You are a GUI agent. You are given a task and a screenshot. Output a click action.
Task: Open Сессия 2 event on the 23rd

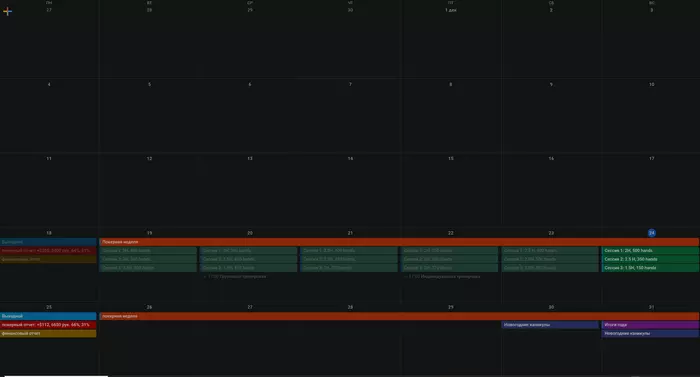pyautogui.click(x=550, y=259)
